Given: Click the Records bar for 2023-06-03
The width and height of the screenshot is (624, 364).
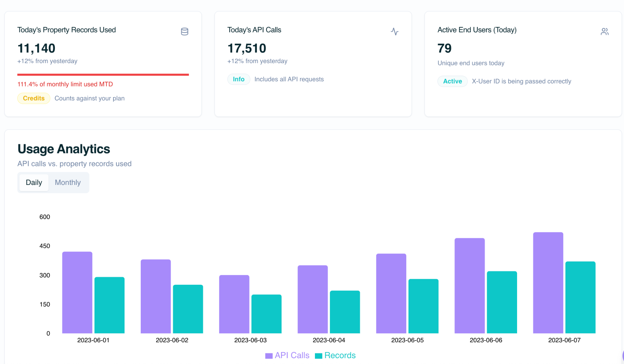Looking at the screenshot, I should click(266, 314).
